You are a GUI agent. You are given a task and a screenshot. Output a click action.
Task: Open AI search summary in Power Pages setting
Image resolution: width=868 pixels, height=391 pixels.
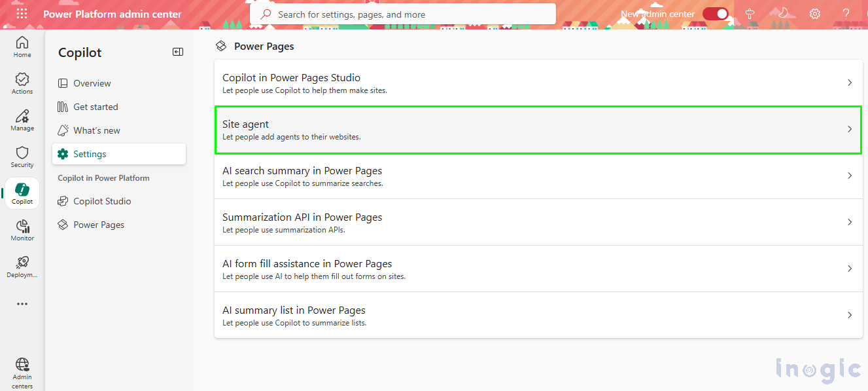(x=538, y=176)
